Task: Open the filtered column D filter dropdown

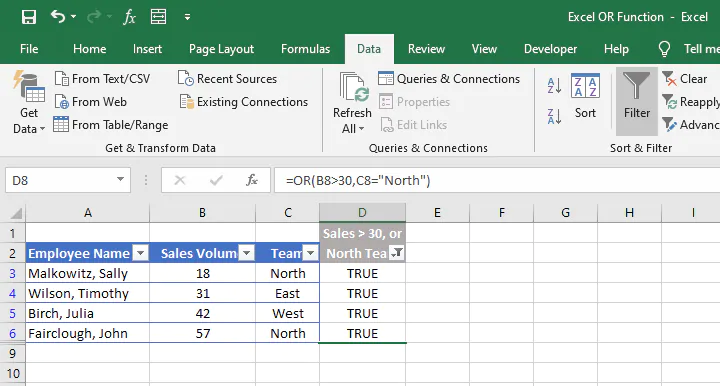Action: (397, 253)
